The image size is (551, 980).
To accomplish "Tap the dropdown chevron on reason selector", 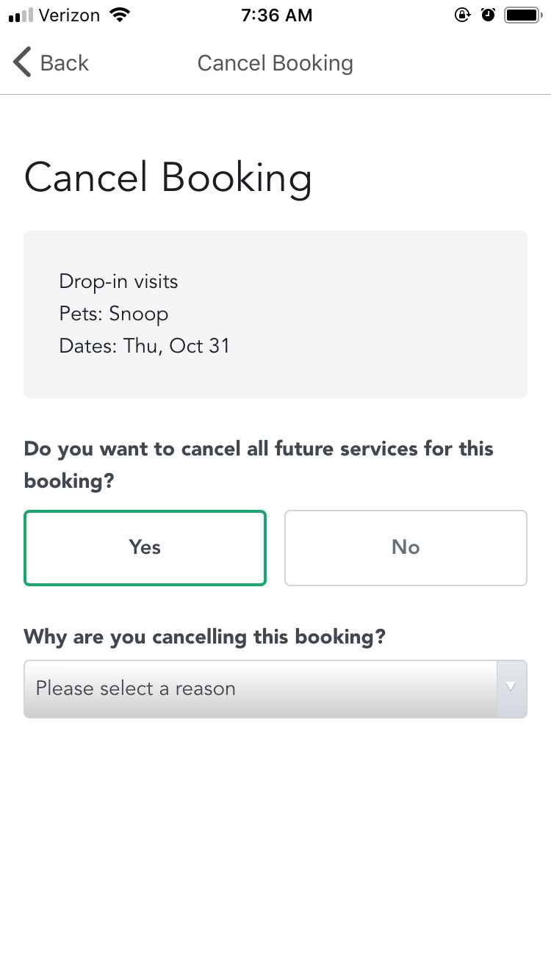I will 512,688.
